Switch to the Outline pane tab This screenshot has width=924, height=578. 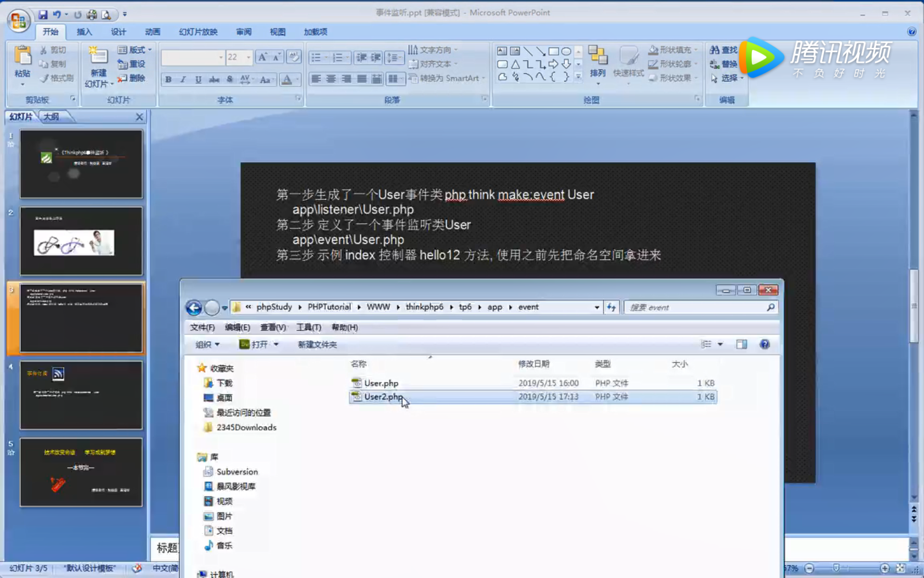pyautogui.click(x=52, y=117)
